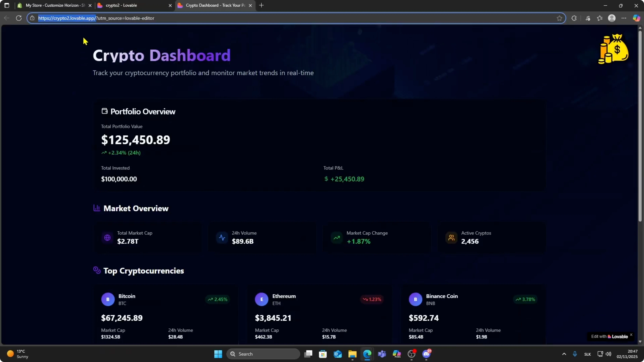Open the weather widget showing 13°C Sunny
Viewport: 644px width, 362px height.
tap(17, 354)
